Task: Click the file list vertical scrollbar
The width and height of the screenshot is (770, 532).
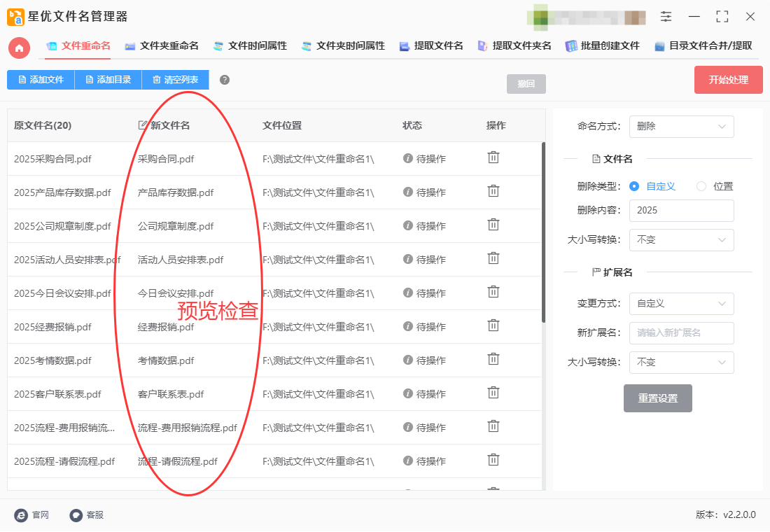Action: [x=543, y=232]
